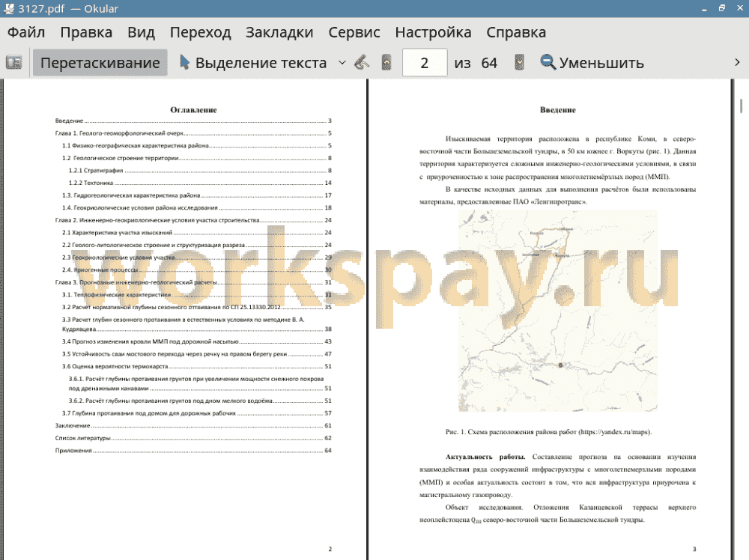749x560 pixels.
Task: Click the Введение heading on page 3
Action: (x=558, y=110)
